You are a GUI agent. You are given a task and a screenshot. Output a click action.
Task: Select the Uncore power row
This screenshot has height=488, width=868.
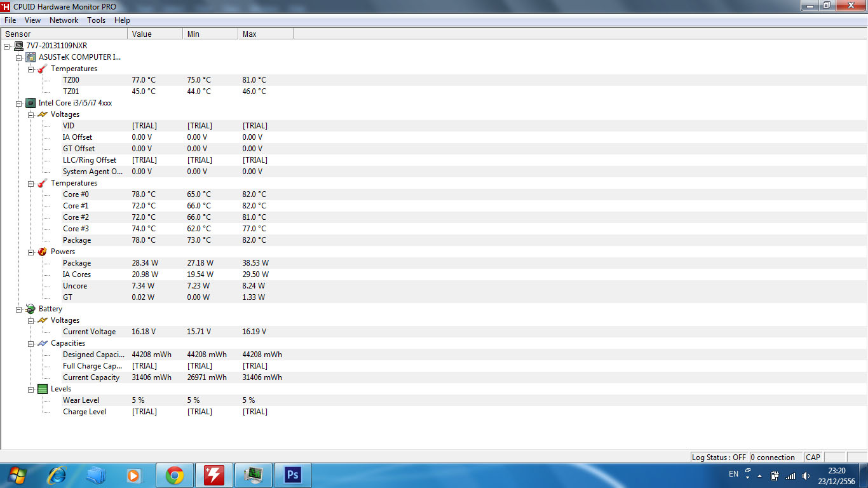point(433,286)
